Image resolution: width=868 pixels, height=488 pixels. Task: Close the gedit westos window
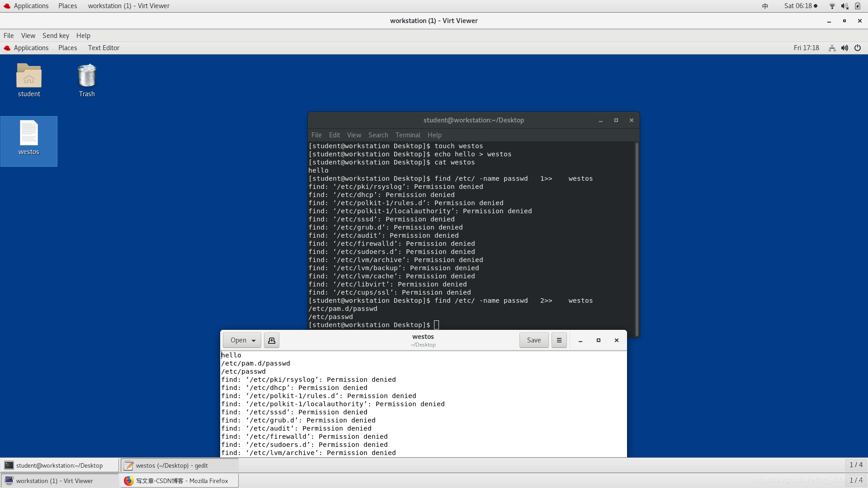(x=617, y=340)
